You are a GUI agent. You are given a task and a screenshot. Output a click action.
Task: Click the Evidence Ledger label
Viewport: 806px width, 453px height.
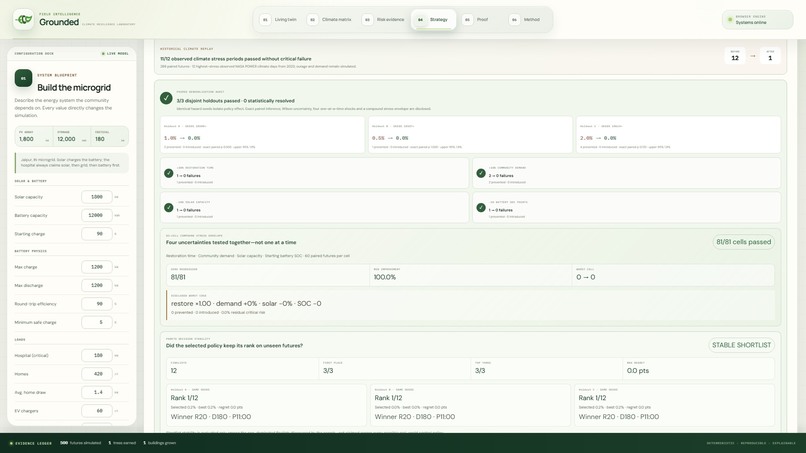31,443
